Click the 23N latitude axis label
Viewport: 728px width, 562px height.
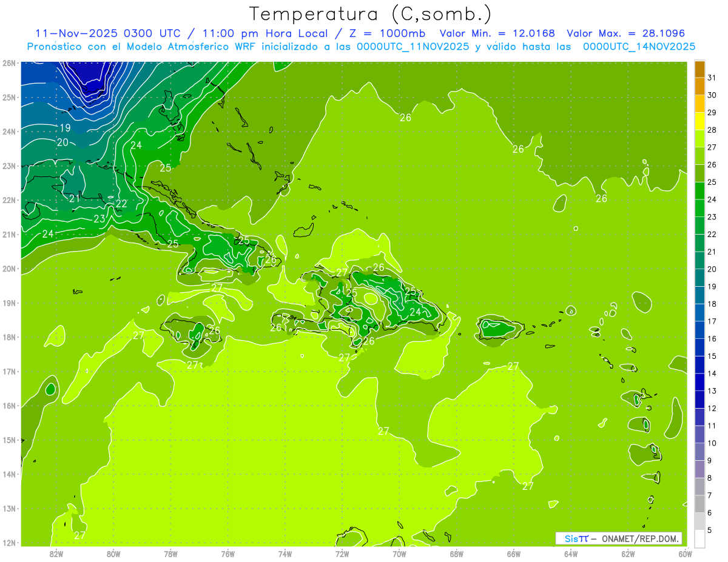click(x=8, y=166)
